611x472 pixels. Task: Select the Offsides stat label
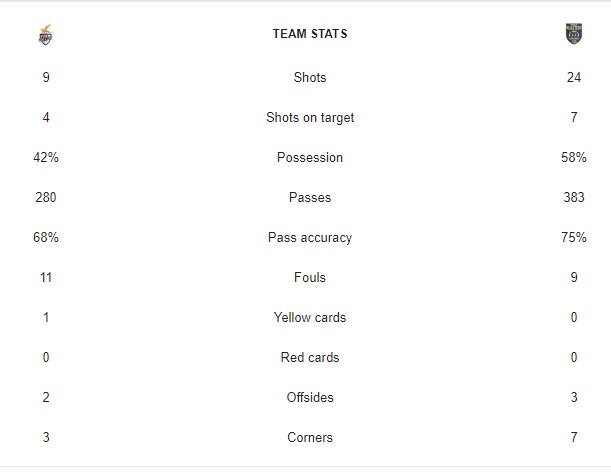click(310, 398)
